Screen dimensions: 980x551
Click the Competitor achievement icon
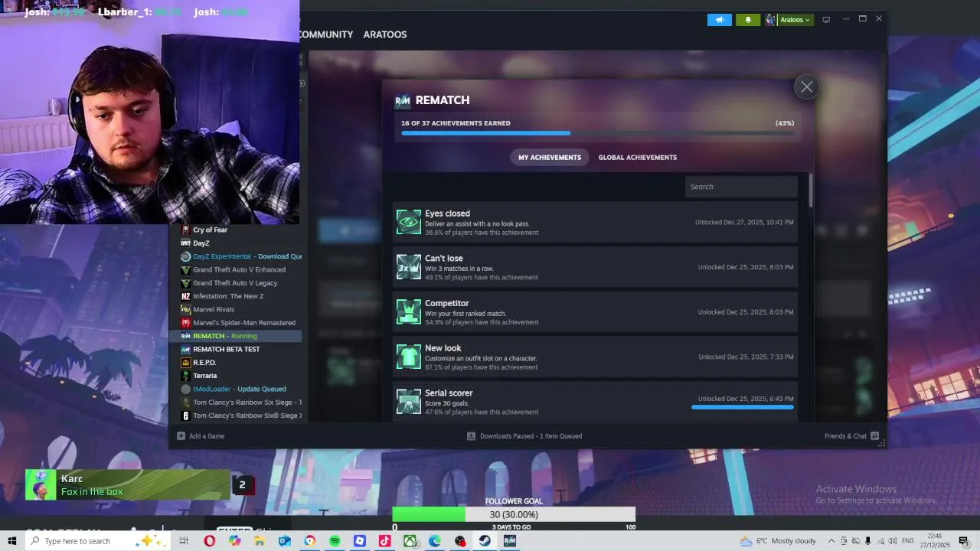(x=409, y=312)
